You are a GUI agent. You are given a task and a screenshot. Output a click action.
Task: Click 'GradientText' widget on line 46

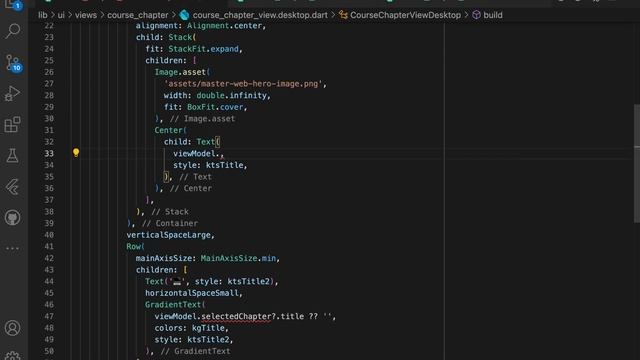[x=173, y=305]
